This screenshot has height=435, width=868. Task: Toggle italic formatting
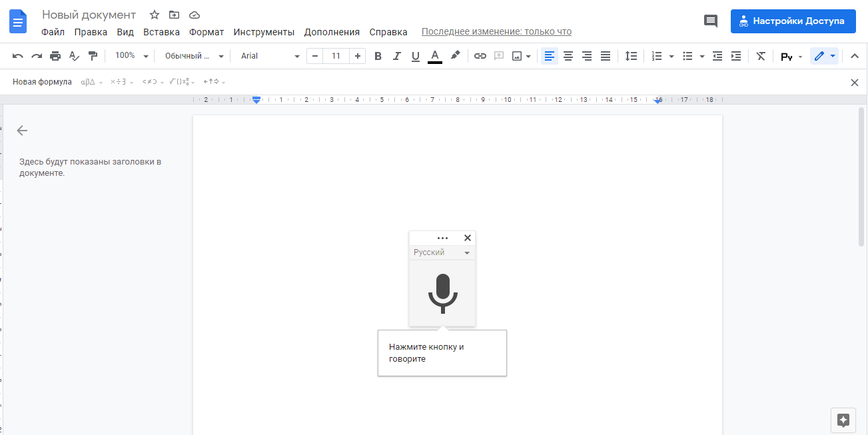click(397, 56)
